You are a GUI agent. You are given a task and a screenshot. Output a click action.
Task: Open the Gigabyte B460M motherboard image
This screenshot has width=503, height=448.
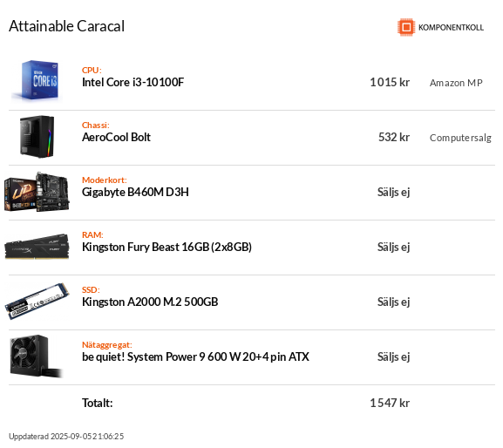tap(37, 192)
